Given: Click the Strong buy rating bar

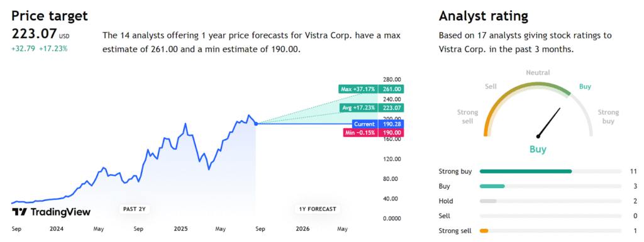Looking at the screenshot, I should 550,172.
